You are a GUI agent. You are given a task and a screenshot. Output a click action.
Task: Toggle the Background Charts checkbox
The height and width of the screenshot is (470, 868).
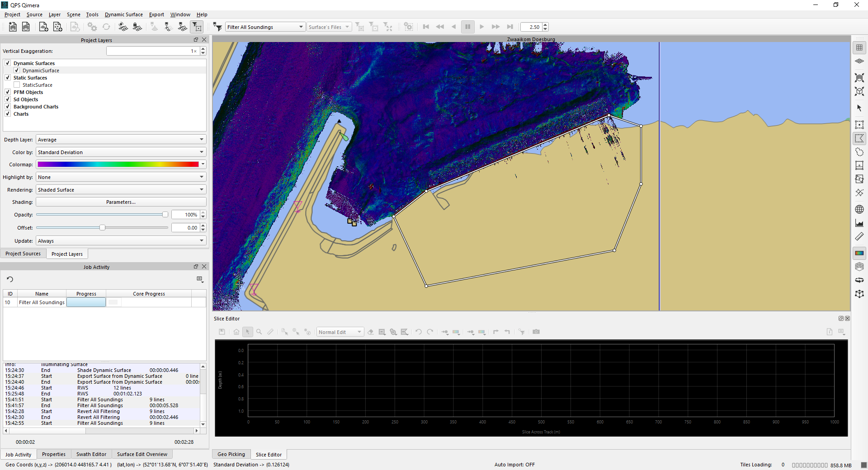tap(8, 107)
